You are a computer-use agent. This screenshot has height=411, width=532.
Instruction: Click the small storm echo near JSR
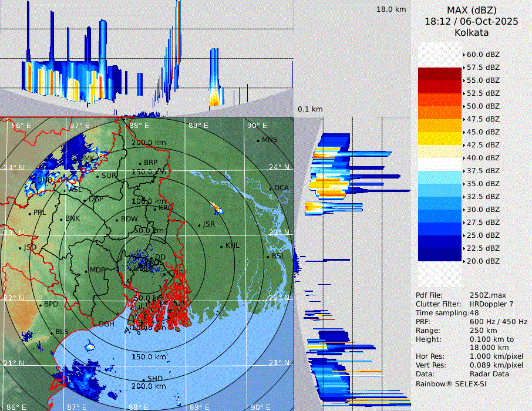pyautogui.click(x=215, y=207)
